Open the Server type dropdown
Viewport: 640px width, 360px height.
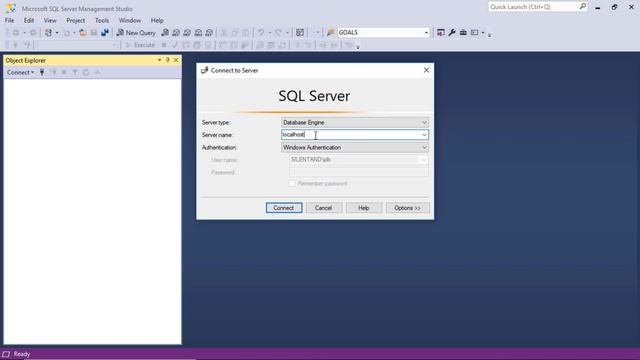424,122
